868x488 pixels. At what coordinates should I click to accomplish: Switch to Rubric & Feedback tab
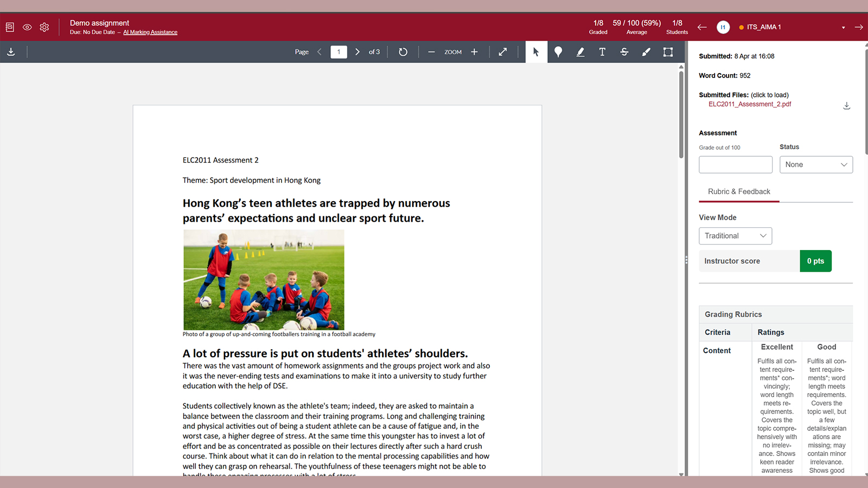coord(739,192)
